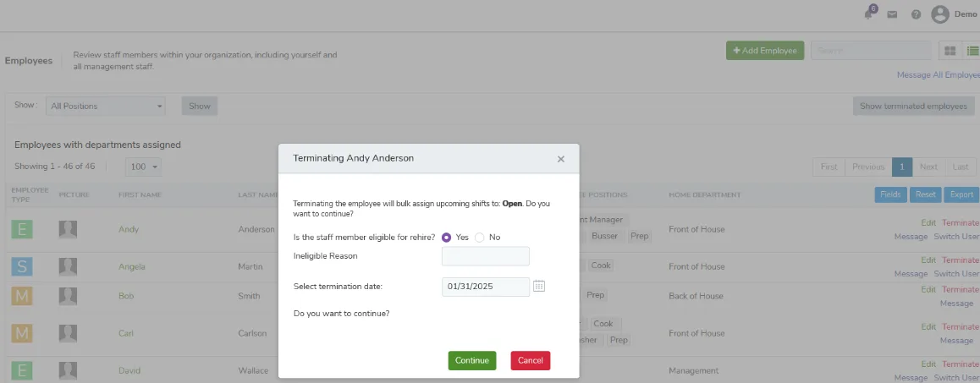980x383 pixels.
Task: Click Switch User for Angela Martin
Action: click(x=956, y=274)
